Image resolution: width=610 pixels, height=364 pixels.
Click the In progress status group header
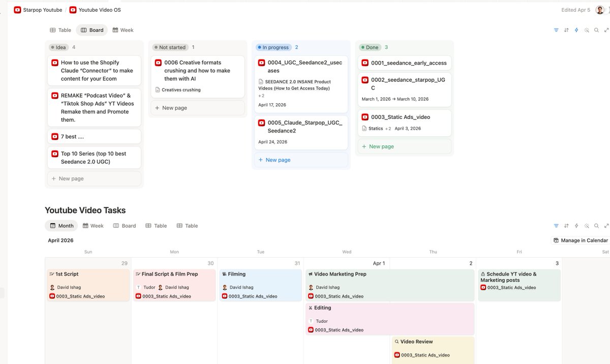click(x=273, y=47)
